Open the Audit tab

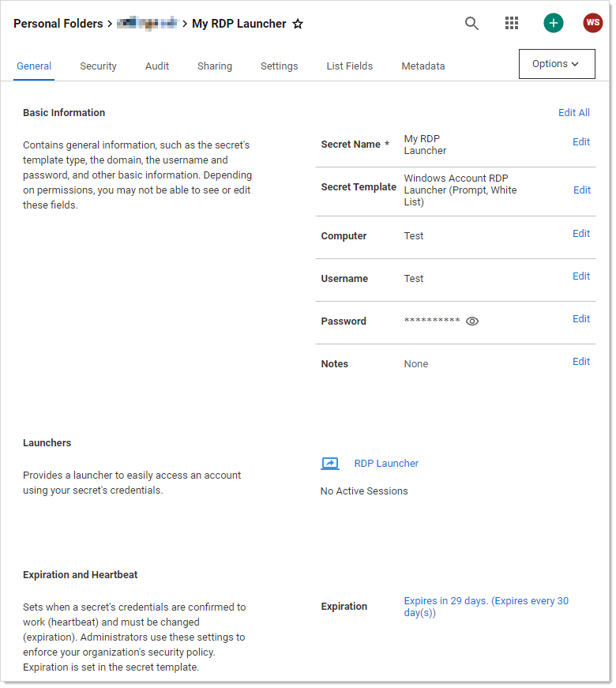(157, 66)
